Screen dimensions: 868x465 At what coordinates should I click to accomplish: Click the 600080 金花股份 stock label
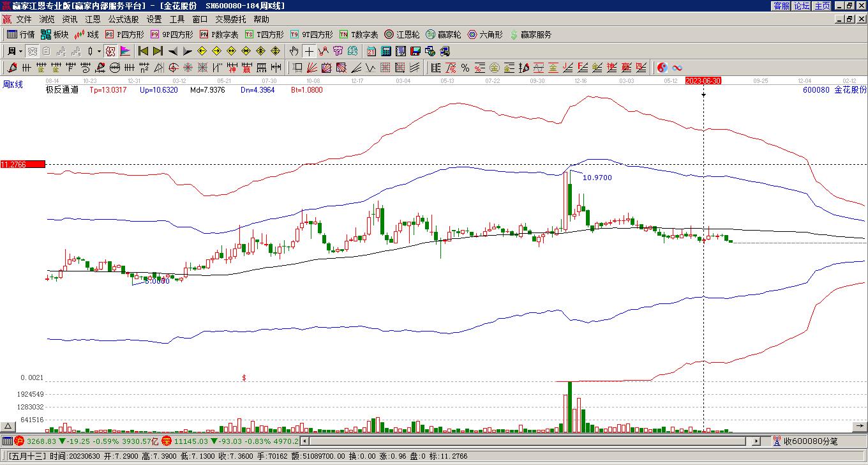[835, 90]
